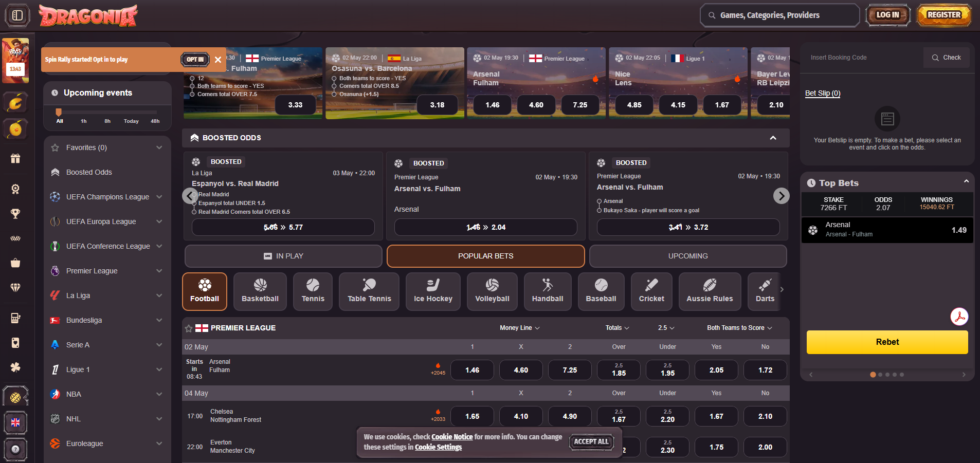Select the Tennis sport icon
The height and width of the screenshot is (463, 980).
click(x=313, y=291)
